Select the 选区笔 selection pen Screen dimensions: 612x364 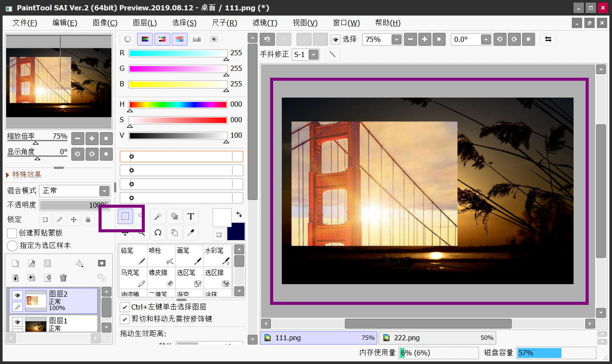(x=189, y=278)
